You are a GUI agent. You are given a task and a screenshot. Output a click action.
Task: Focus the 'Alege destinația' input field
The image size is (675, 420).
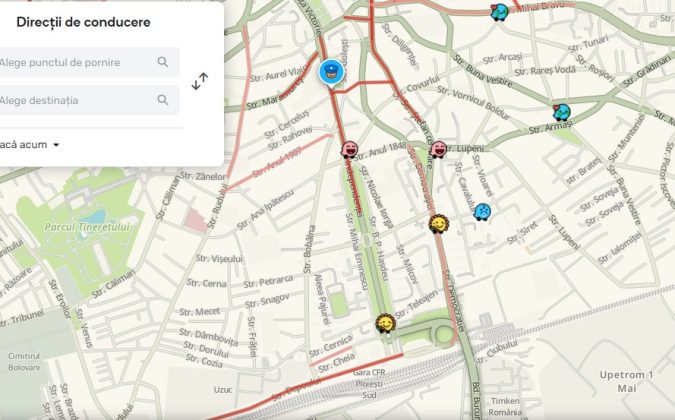pos(75,100)
